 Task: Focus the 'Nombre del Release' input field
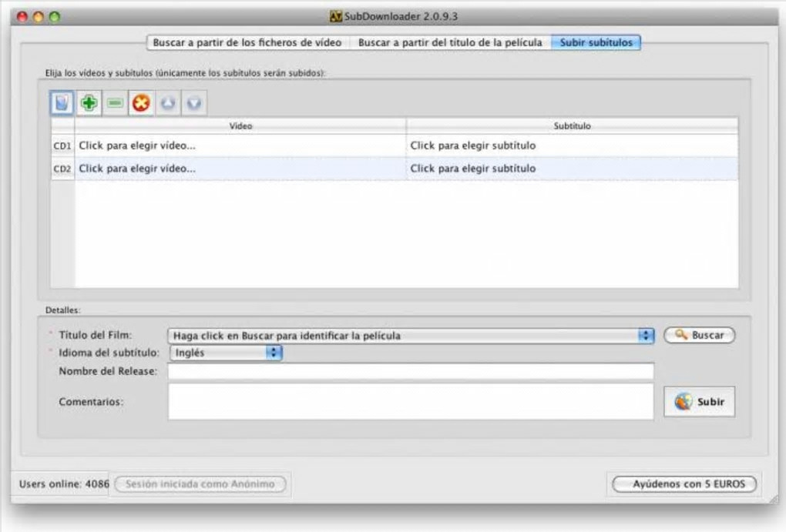[411, 371]
